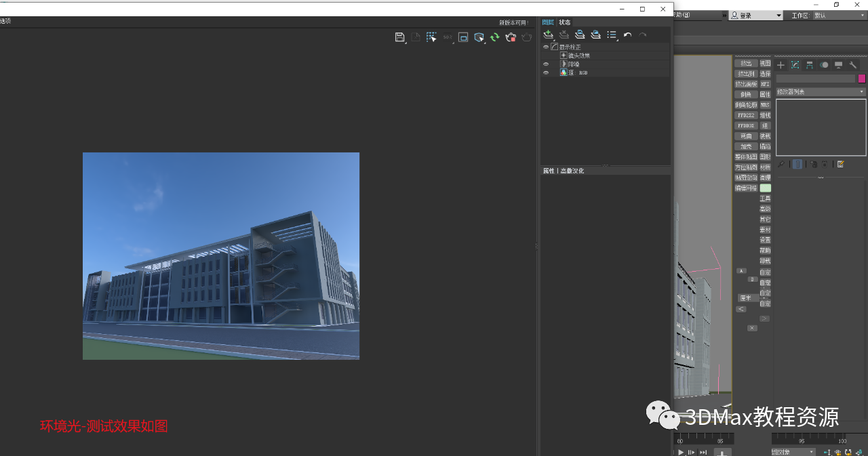
Task: Open the 选择 plugin tab
Action: point(766,74)
